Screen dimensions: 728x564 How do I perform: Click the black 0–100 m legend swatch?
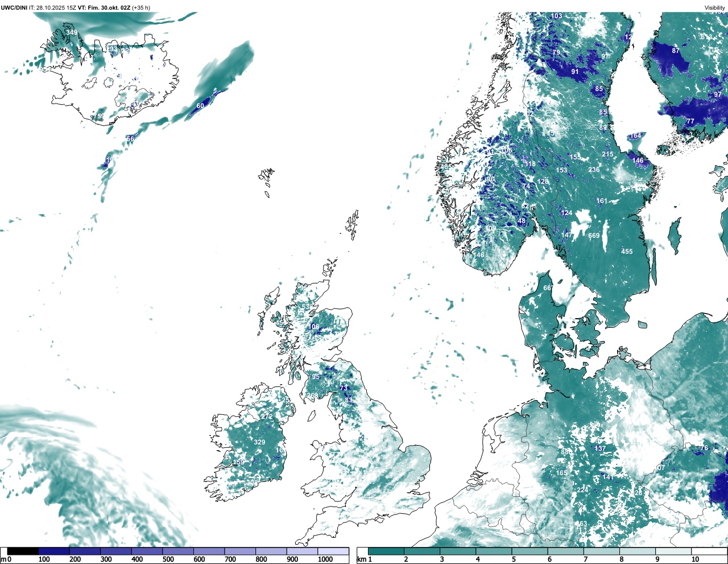pyautogui.click(x=23, y=551)
